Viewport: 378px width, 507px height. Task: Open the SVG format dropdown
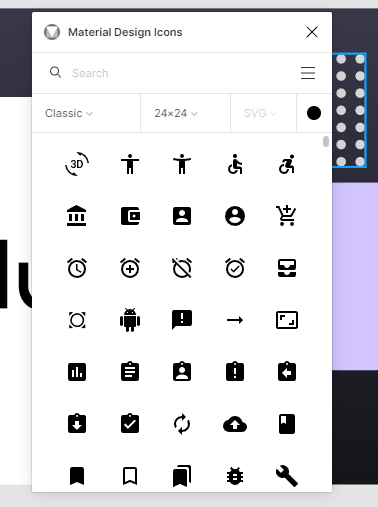(x=260, y=113)
